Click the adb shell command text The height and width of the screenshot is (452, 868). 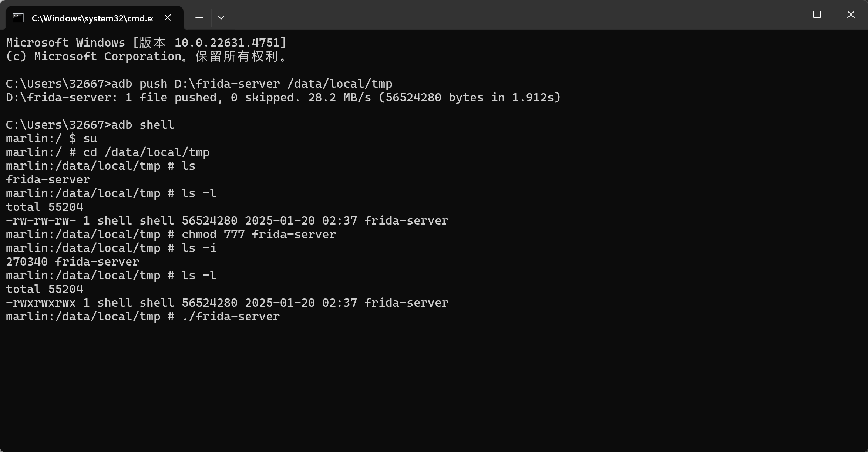click(x=142, y=125)
